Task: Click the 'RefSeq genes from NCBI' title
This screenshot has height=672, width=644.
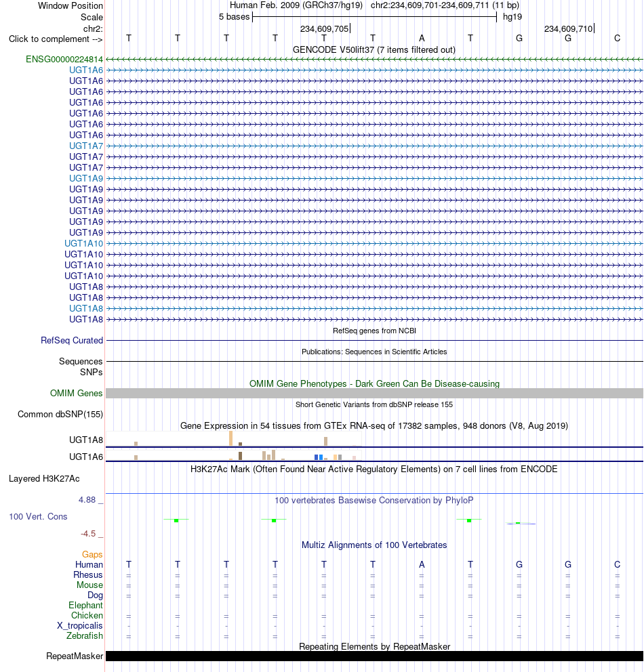Action: [374, 331]
